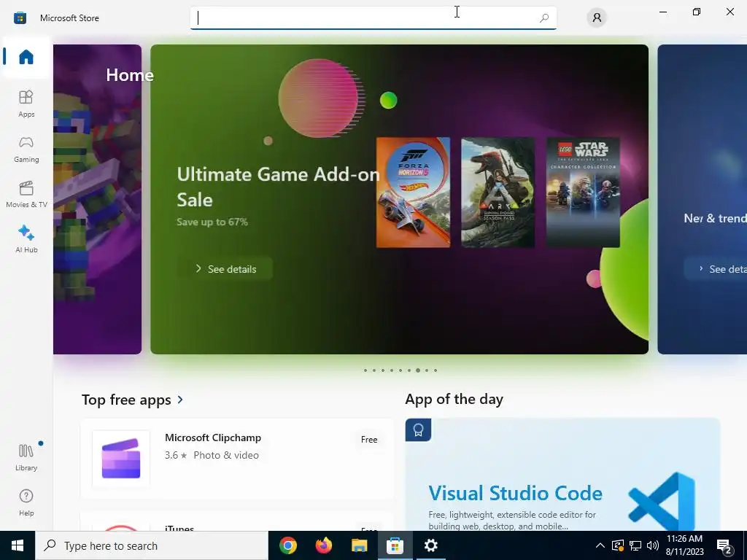Click the Free button for Clipchamp
747x560 pixels.
369,440
